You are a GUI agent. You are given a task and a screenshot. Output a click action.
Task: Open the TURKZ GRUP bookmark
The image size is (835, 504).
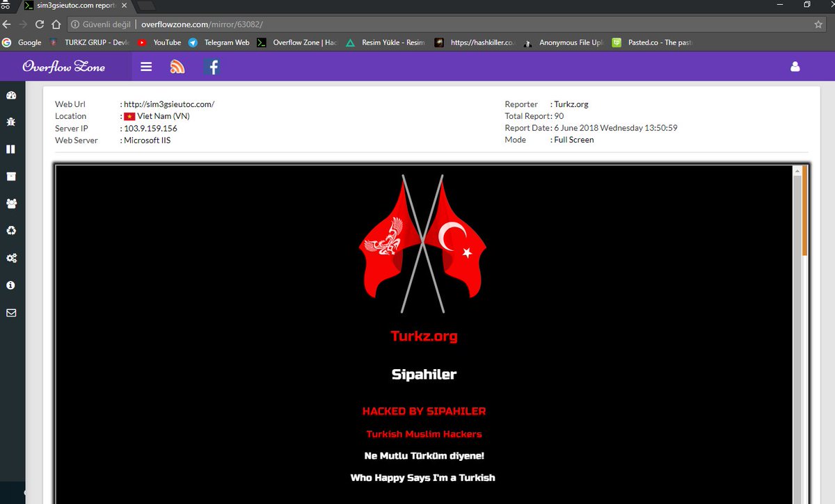pos(90,42)
